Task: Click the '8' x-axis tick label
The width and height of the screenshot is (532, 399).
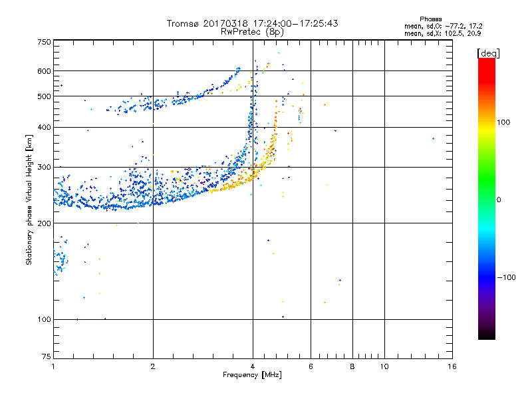Action: (x=352, y=366)
